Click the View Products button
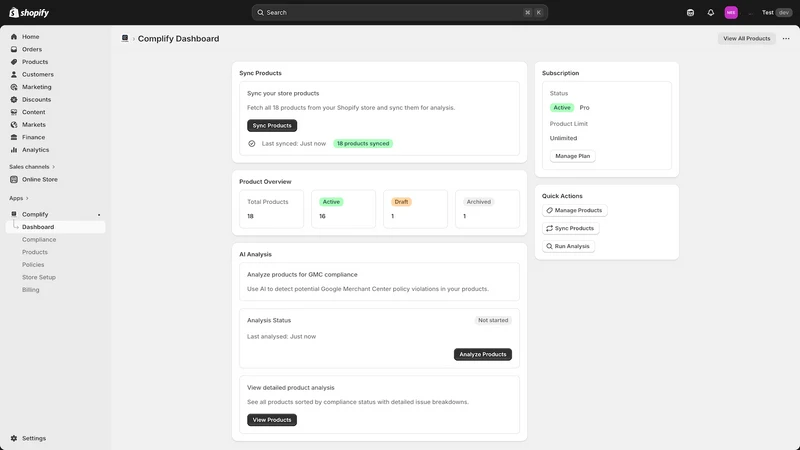 tap(272, 420)
